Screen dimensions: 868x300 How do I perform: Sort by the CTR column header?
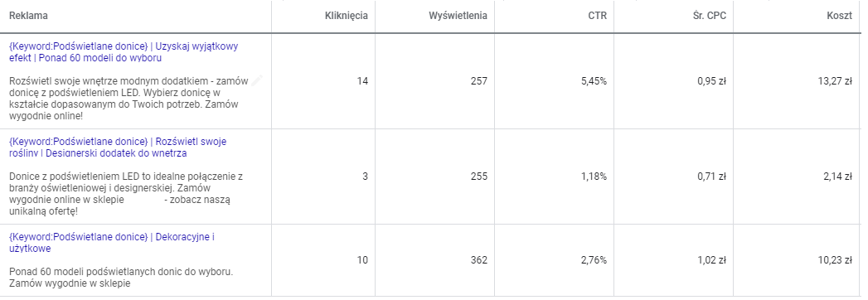tap(597, 16)
